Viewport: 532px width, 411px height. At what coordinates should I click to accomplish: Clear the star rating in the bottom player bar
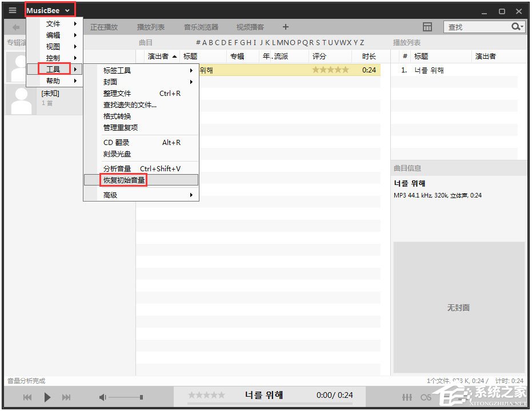[x=189, y=394]
